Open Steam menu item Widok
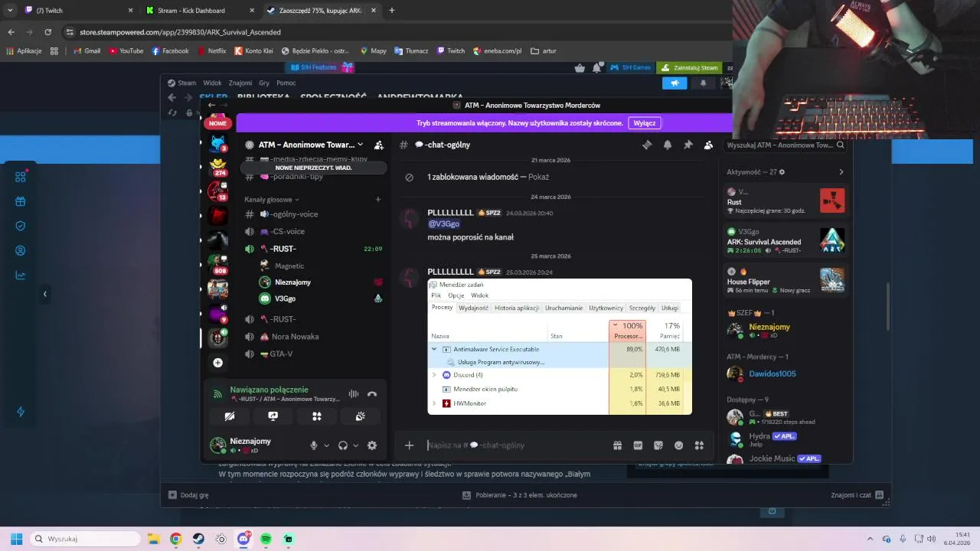 tap(212, 83)
